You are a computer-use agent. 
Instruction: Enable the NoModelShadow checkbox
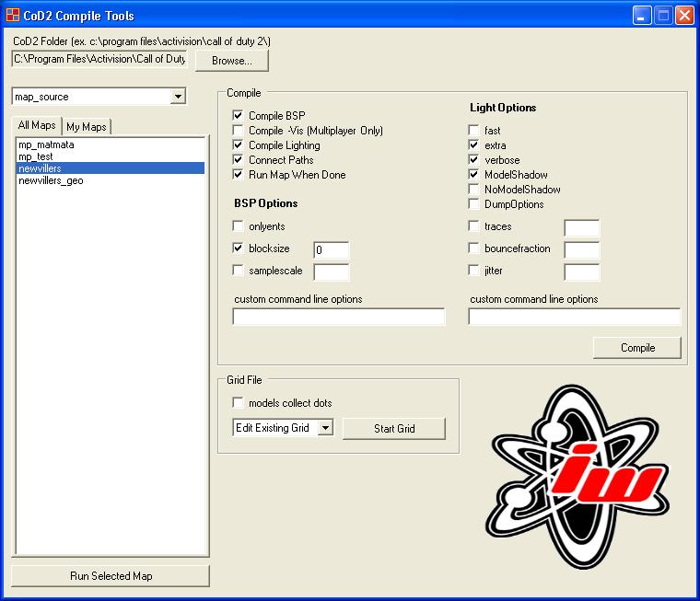tap(473, 190)
